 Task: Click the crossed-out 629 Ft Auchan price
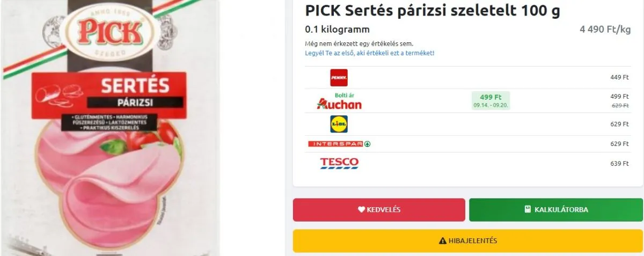pyautogui.click(x=620, y=106)
